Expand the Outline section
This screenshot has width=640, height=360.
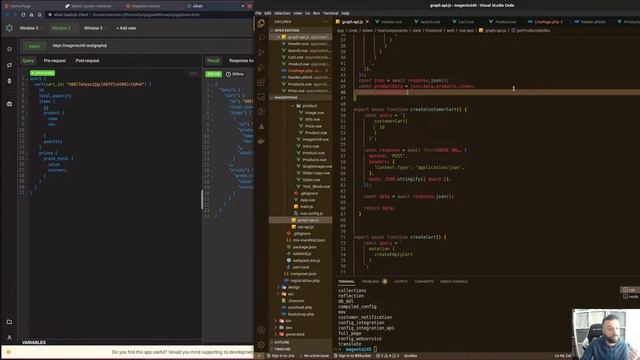coord(282,342)
